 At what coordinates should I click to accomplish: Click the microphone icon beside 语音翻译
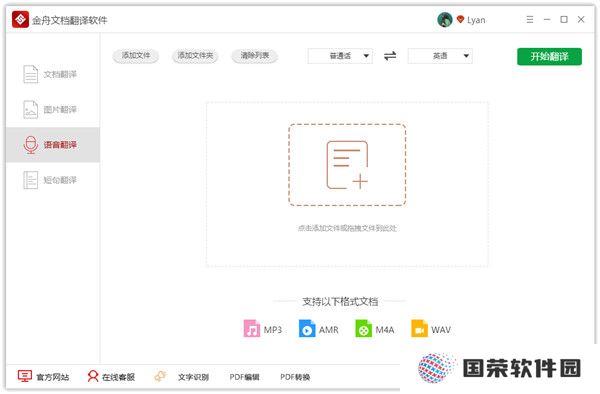pyautogui.click(x=31, y=145)
